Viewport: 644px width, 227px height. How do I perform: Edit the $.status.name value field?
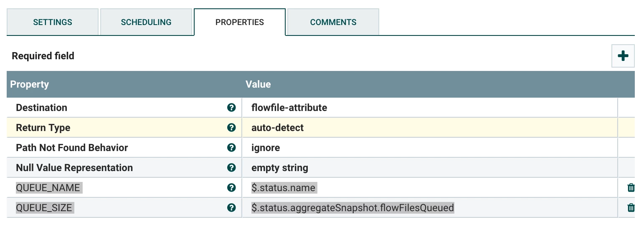(x=430, y=188)
